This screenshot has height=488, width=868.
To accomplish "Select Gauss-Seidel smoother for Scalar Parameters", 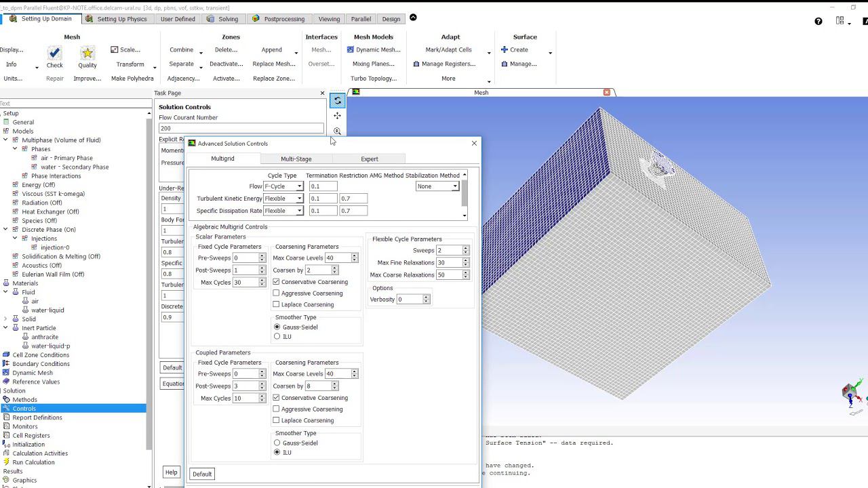I will tap(277, 327).
